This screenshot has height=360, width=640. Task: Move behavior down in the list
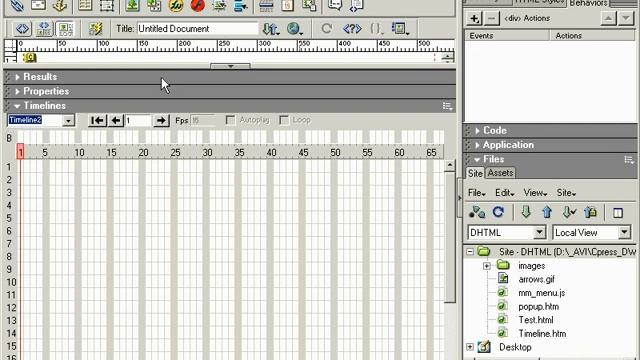tap(626, 18)
